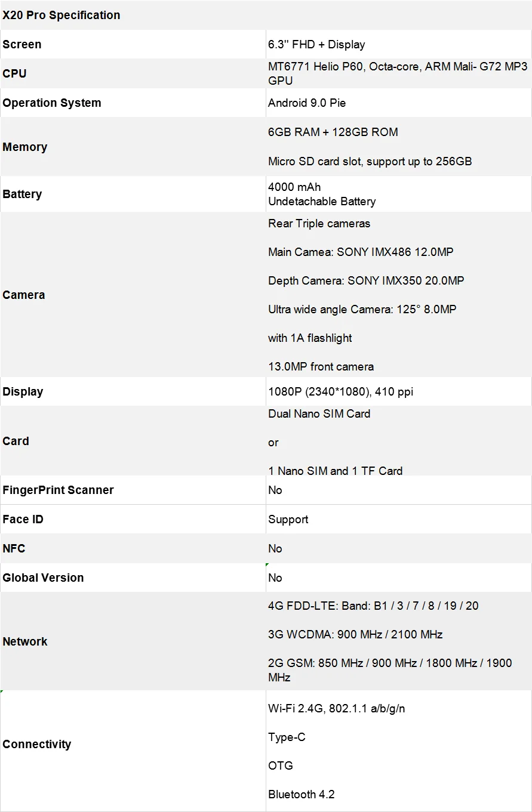The width and height of the screenshot is (532, 812).
Task: Click the Android 9.0 Pie cell
Action: point(307,103)
